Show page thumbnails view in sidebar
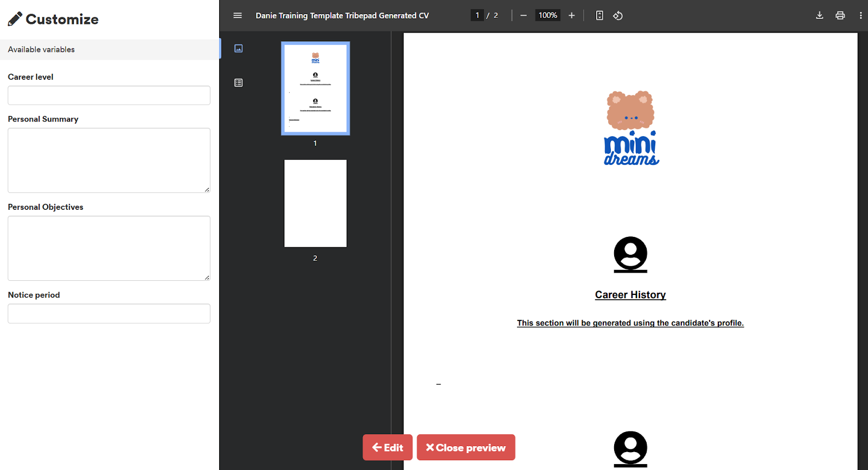Viewport: 868px width, 470px height. point(239,49)
